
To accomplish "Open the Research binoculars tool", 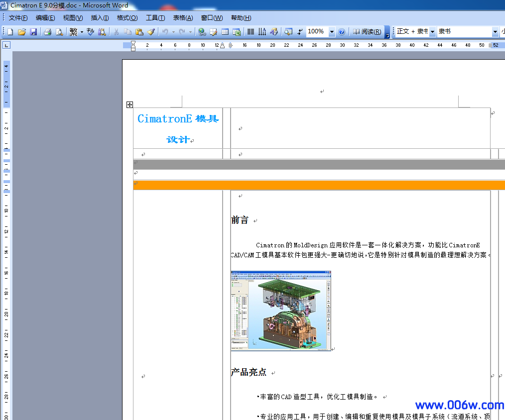I will coord(102,32).
